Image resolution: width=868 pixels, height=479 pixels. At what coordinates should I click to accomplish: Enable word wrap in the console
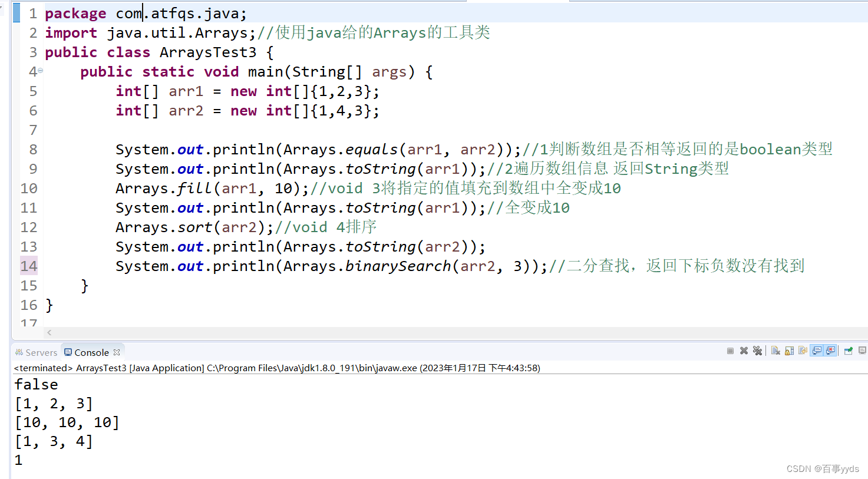tap(803, 351)
